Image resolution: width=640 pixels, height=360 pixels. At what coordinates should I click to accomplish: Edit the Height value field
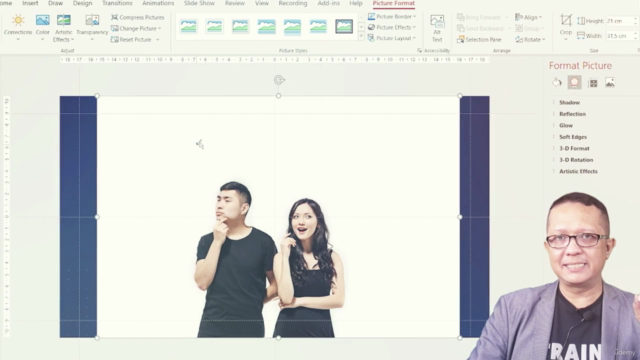pyautogui.click(x=620, y=21)
